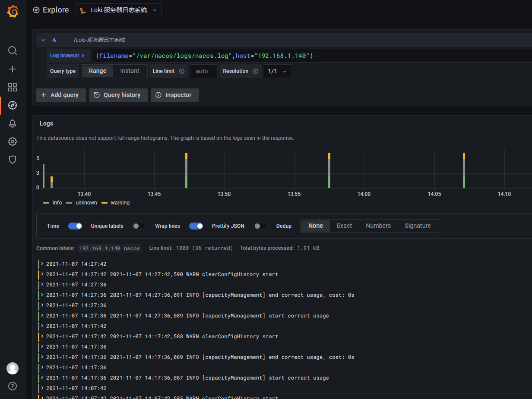The height and width of the screenshot is (399, 532).
Task: Open the Inspector panel
Action: click(x=175, y=95)
